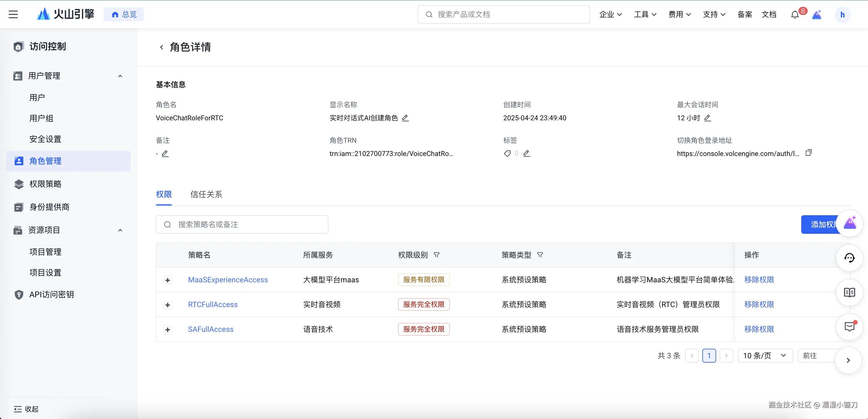Viewport: 868px width, 419px height.
Task: Open the customer service headset icon
Action: [x=849, y=258]
